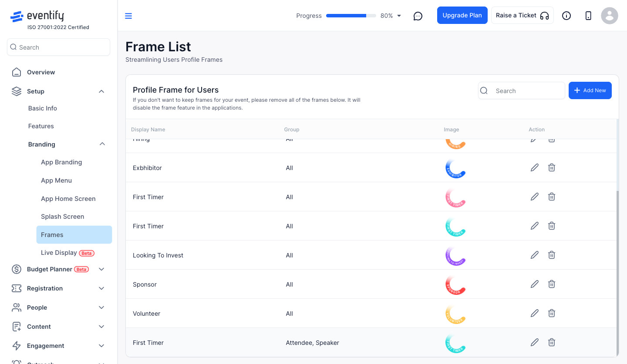Open the purple Looking To Invest thumbnail
The image size is (627, 364).
pyautogui.click(x=455, y=255)
